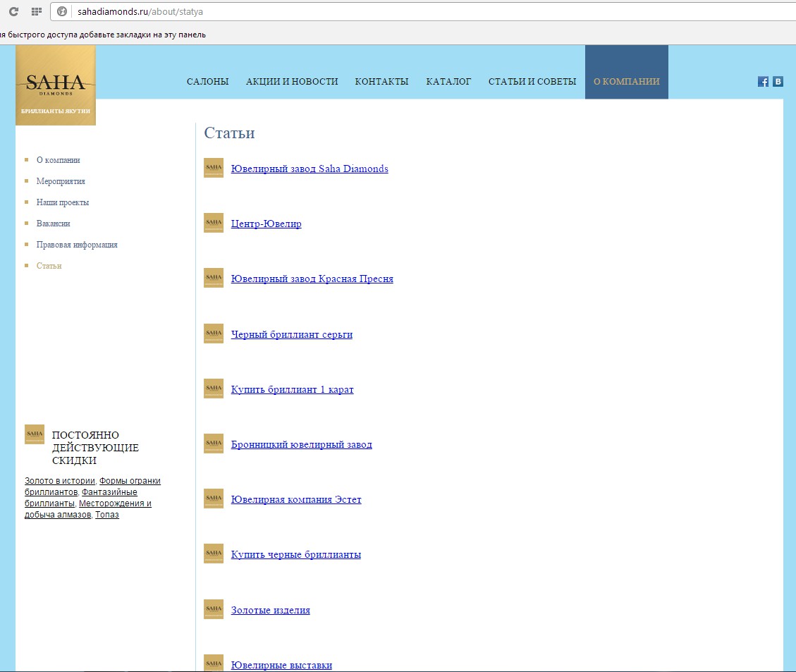796x672 pixels.
Task: Open sidebar link Наши проекты
Action: [63, 202]
